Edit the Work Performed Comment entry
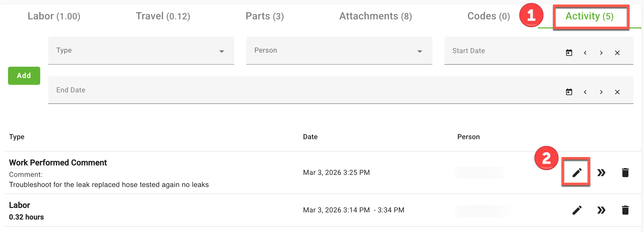The image size is (644, 232). coord(577,173)
